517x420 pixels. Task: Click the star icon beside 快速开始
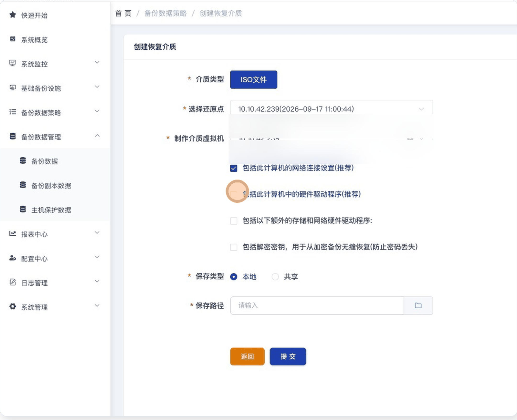(13, 15)
